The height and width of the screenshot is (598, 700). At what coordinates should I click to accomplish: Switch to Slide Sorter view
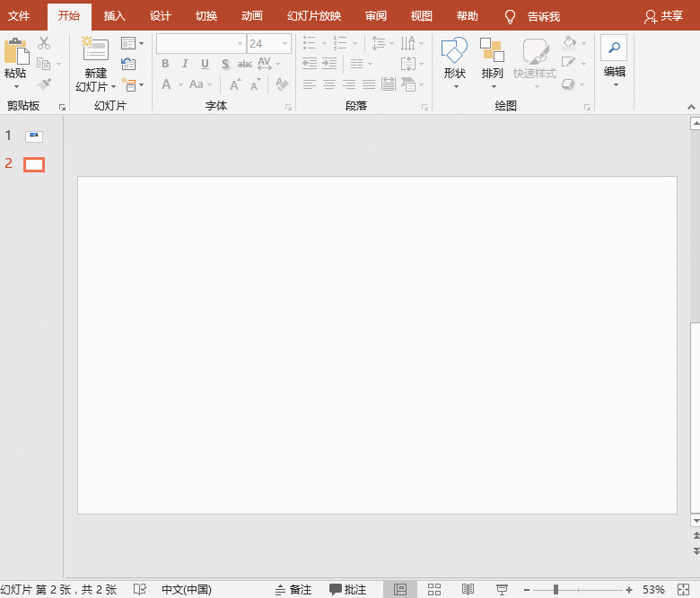[x=434, y=590]
